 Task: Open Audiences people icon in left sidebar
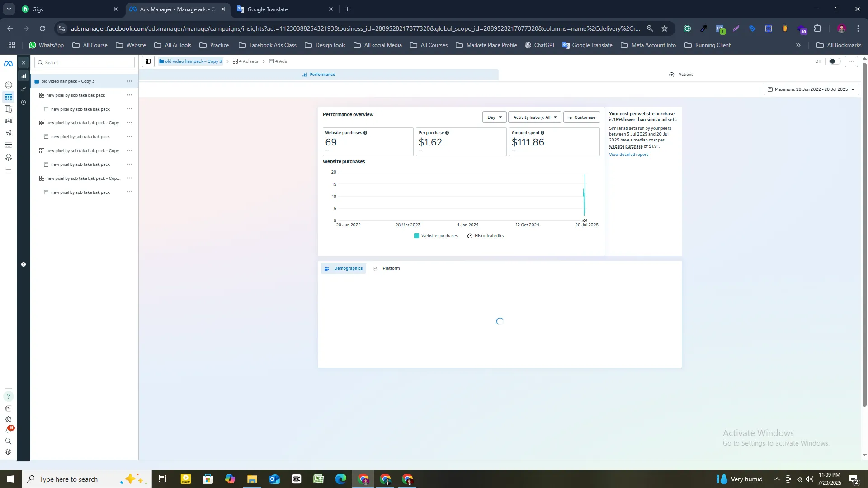click(x=8, y=121)
